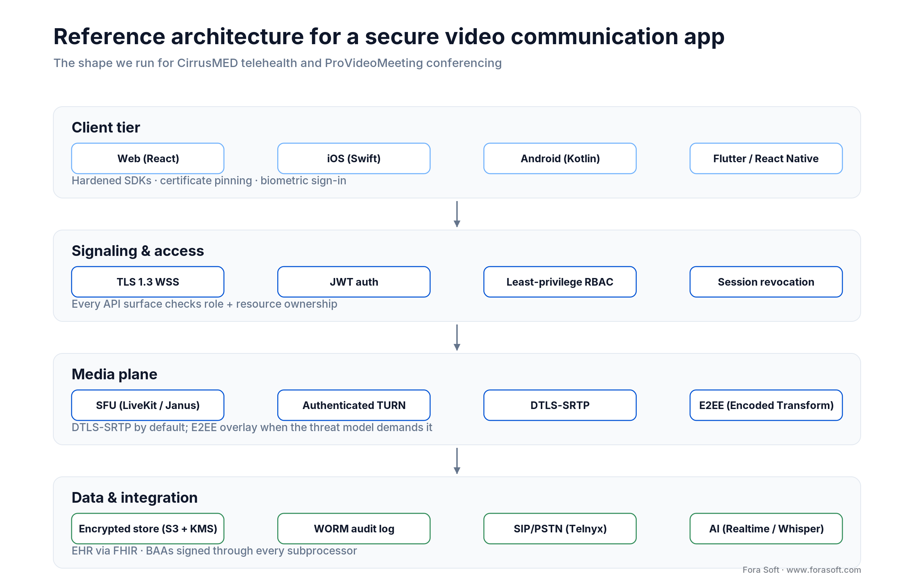The width and height of the screenshot is (914, 588).
Task: Click the Data & integration heading
Action: click(134, 497)
